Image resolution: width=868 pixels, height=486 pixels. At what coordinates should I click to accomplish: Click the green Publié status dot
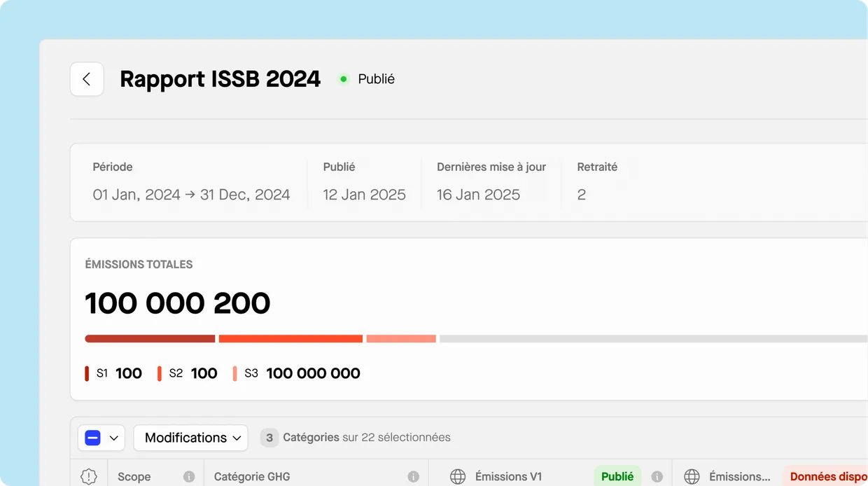coord(343,79)
